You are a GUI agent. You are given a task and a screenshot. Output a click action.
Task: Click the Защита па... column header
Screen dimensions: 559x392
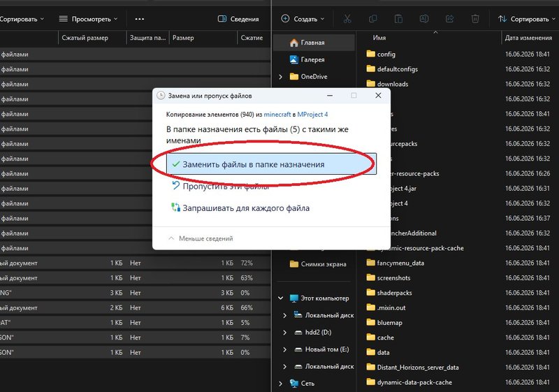tap(148, 38)
